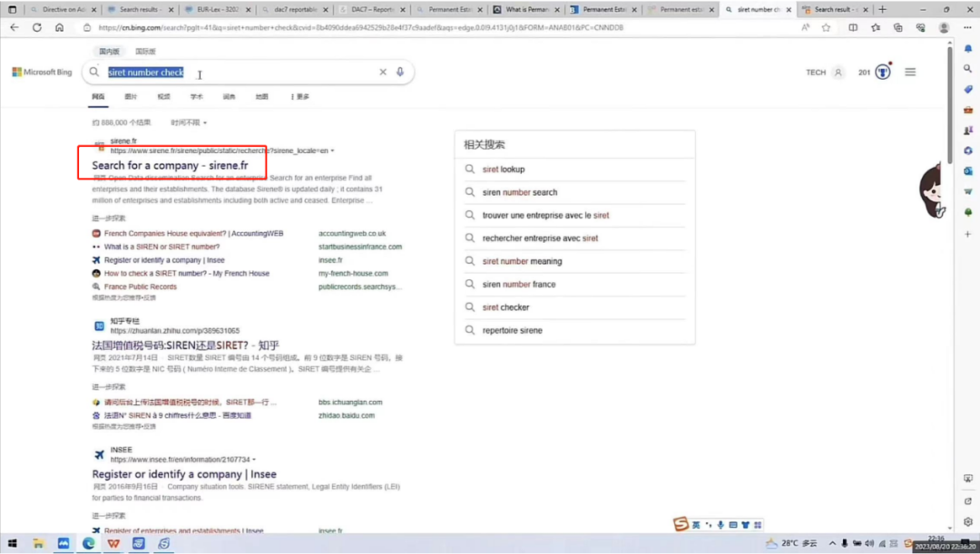
Task: Open File Explorer from taskbar
Action: tap(38, 543)
